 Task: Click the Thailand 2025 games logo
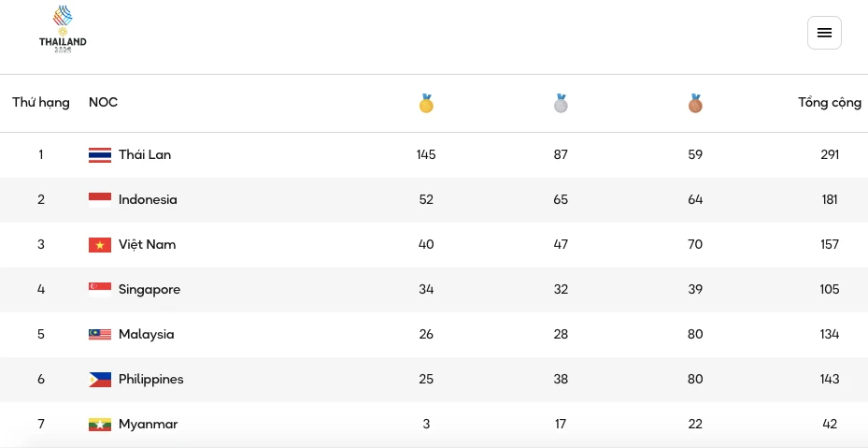click(63, 30)
